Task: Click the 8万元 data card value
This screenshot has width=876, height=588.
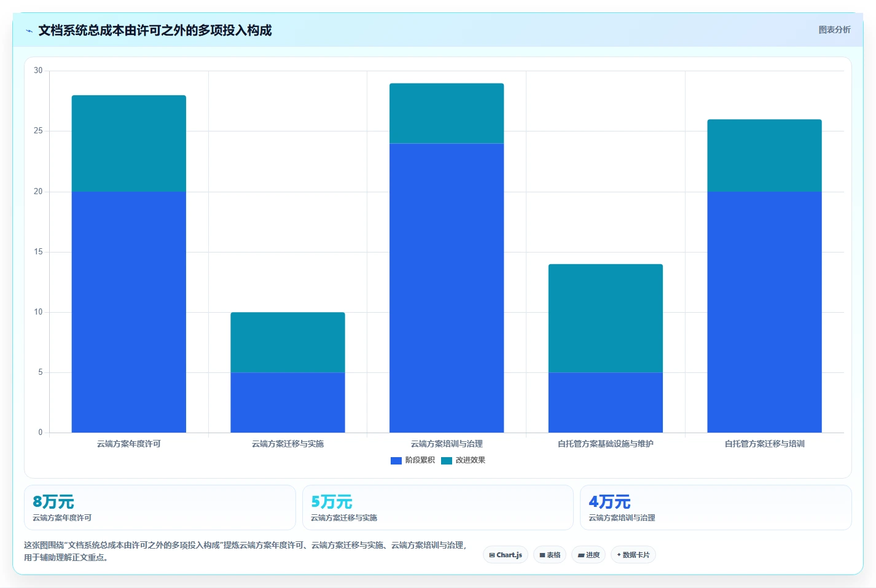Action: point(53,502)
